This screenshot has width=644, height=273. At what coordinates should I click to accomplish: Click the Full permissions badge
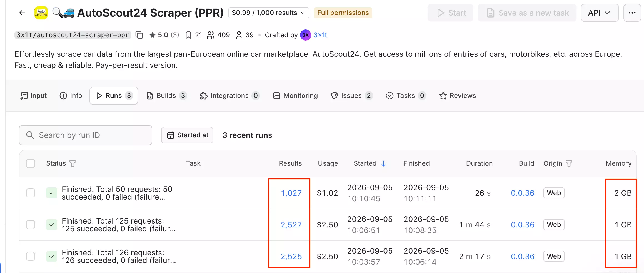tap(343, 13)
